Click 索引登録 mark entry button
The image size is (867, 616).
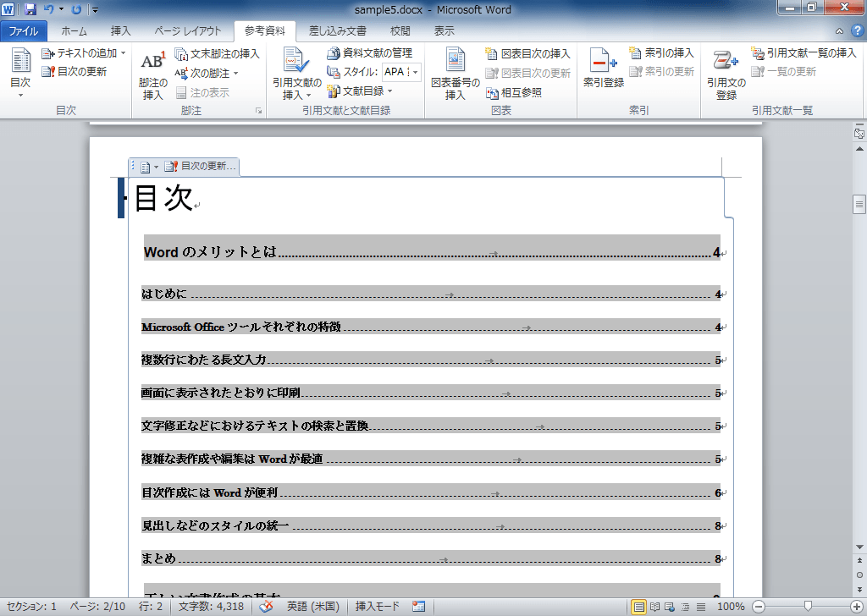pos(603,68)
